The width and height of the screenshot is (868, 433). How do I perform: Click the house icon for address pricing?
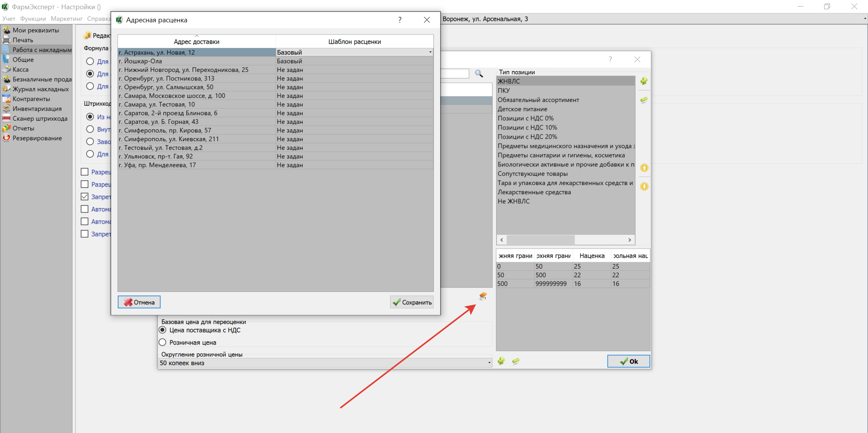click(x=483, y=296)
